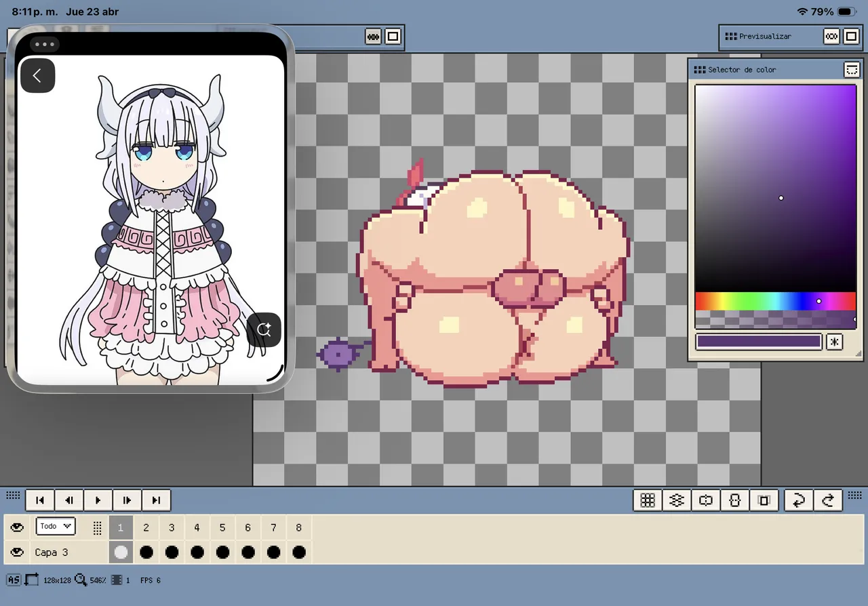Select the Capa 3 cel under frame 1
868x606 pixels.
121,552
